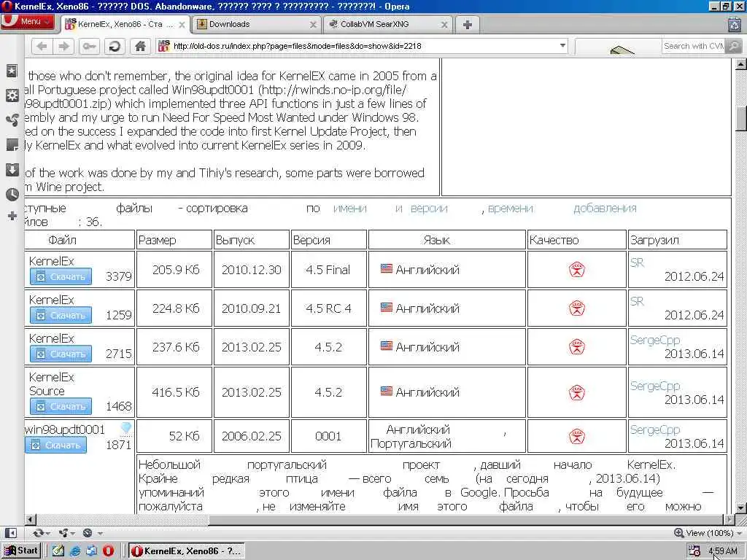Reload the current page
This screenshot has height=560, width=747.
(115, 46)
